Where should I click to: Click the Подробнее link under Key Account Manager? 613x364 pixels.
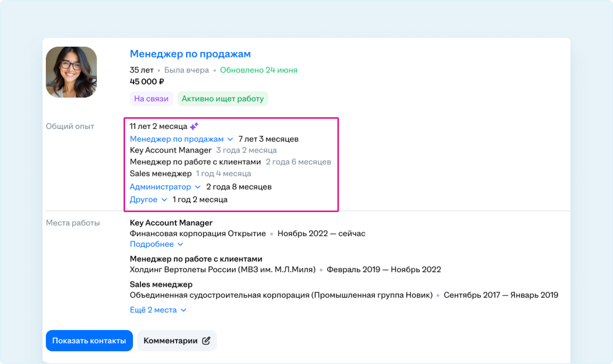pyautogui.click(x=152, y=244)
